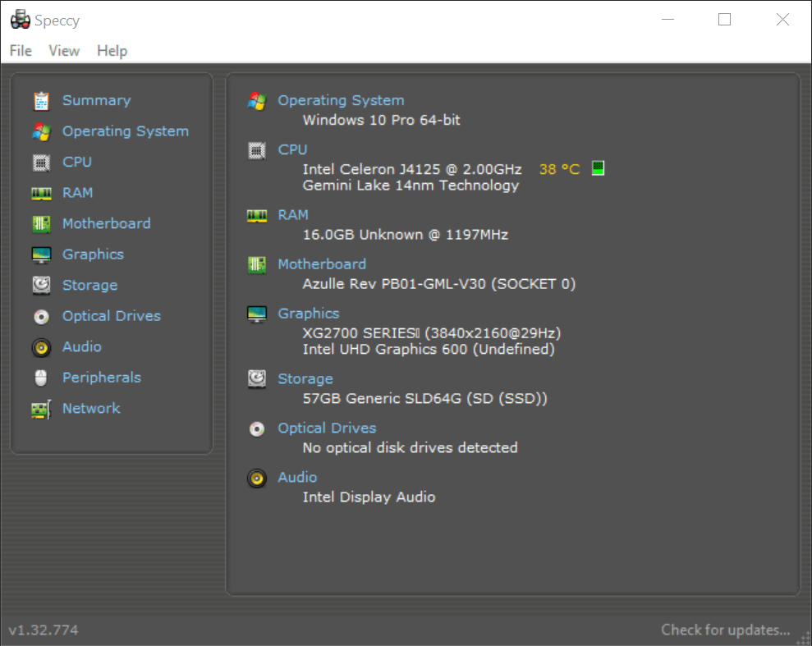Open the Help menu
Viewport: 812px width, 646px height.
click(x=112, y=51)
